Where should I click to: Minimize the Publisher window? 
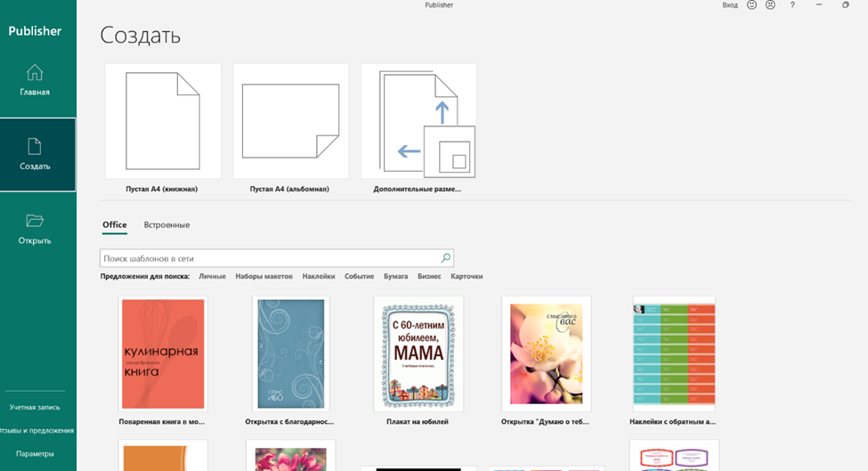819,5
